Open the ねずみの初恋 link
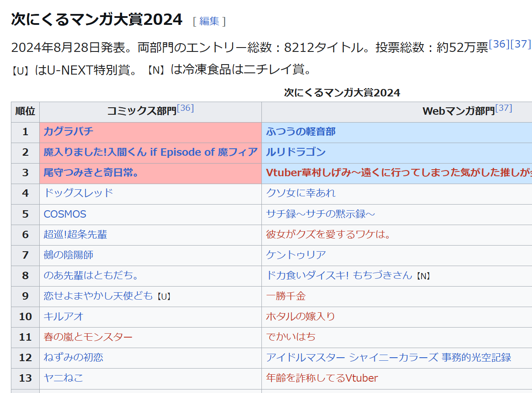Screen dimensions: 532x393 [74, 357]
